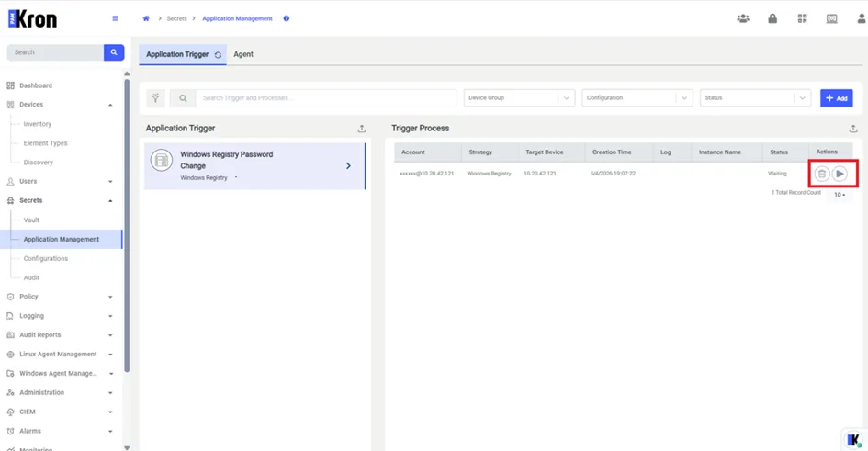Open Vault under Secrets
This screenshot has width=868, height=451.
click(x=31, y=220)
